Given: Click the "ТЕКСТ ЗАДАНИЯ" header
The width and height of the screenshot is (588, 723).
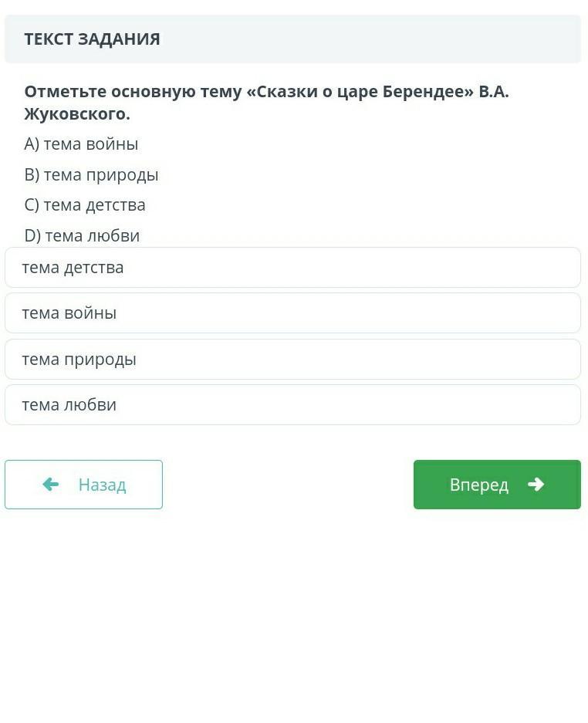Looking at the screenshot, I should coord(92,39).
